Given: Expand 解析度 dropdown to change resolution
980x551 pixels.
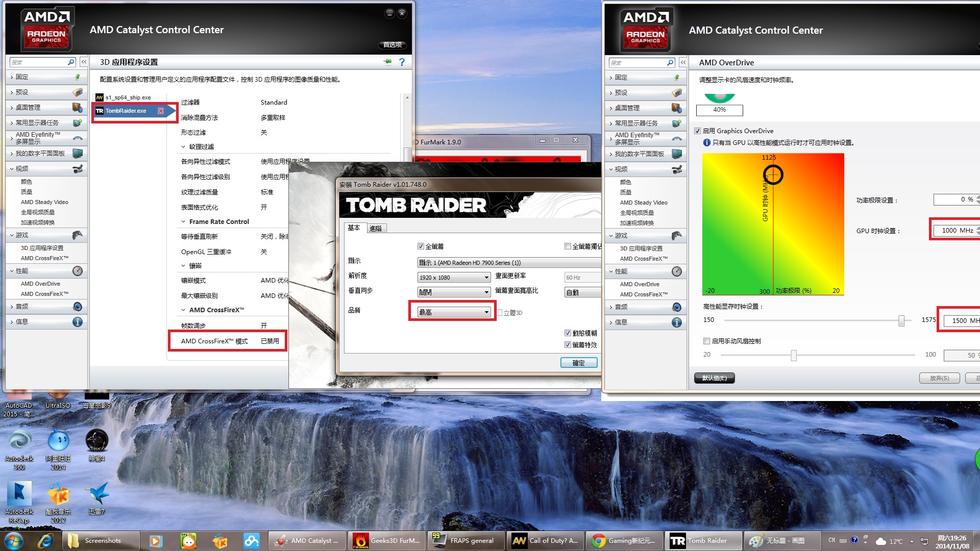Looking at the screenshot, I should click(x=452, y=278).
